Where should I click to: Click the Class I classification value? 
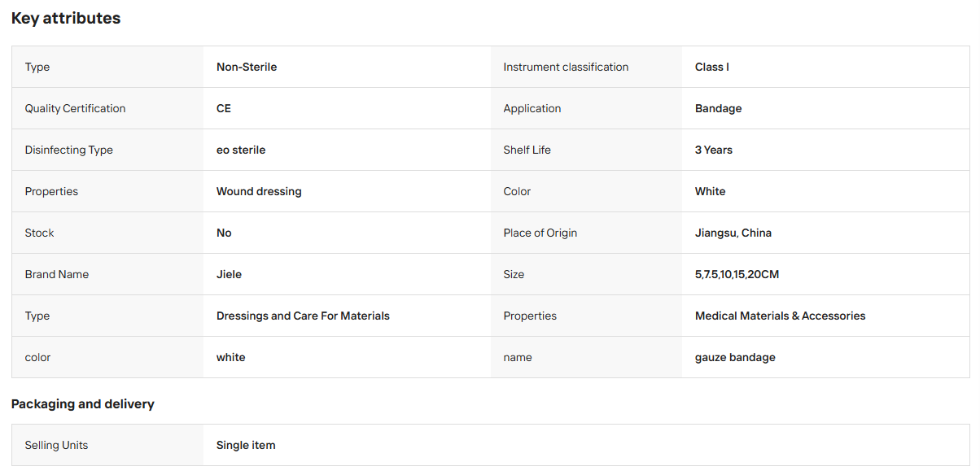pos(712,67)
